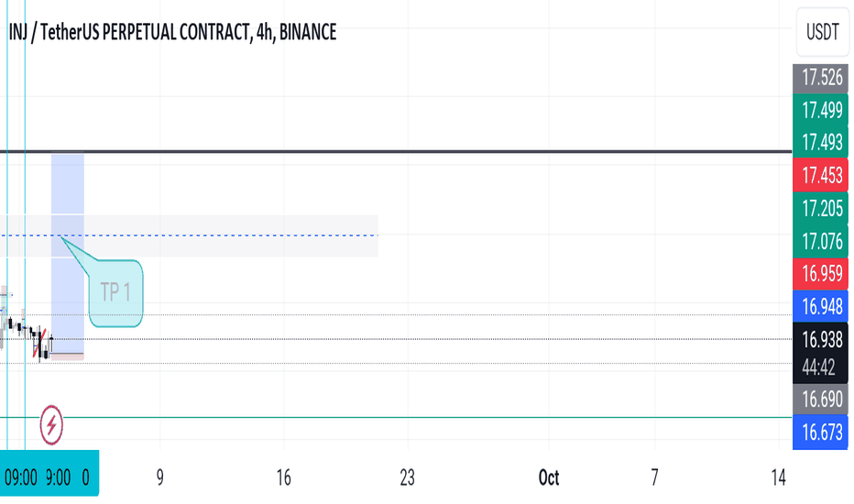
Task: Click the current price 16.938 countdown label
Action: pos(820,353)
